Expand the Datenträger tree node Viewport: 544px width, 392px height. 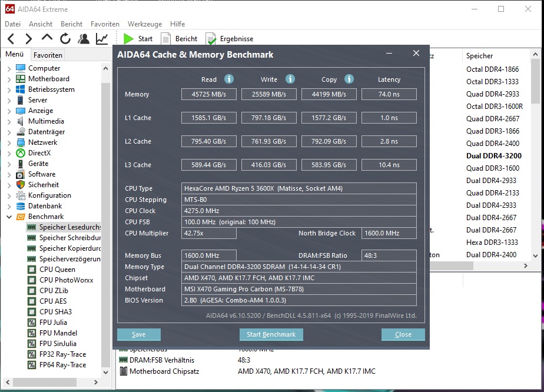coord(9,132)
